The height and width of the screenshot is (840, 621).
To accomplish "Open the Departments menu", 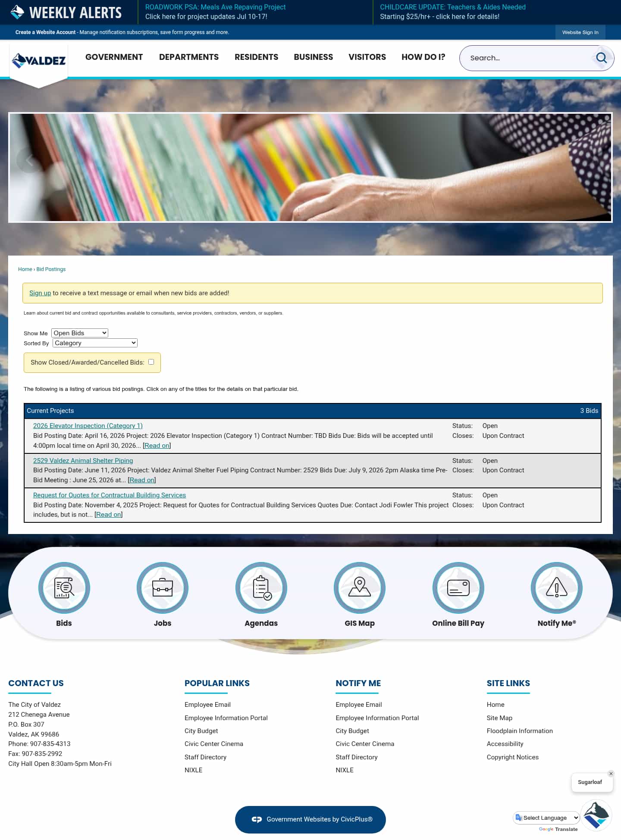I will tap(189, 57).
